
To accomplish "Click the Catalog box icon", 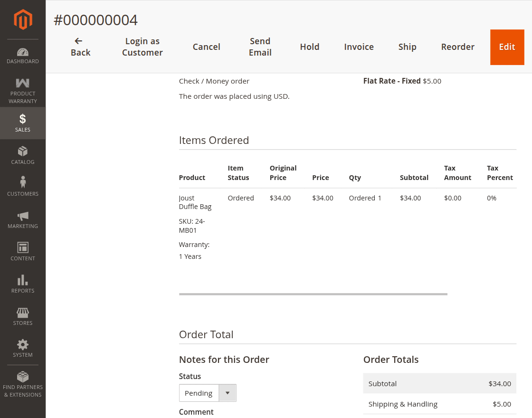I will [x=22, y=151].
